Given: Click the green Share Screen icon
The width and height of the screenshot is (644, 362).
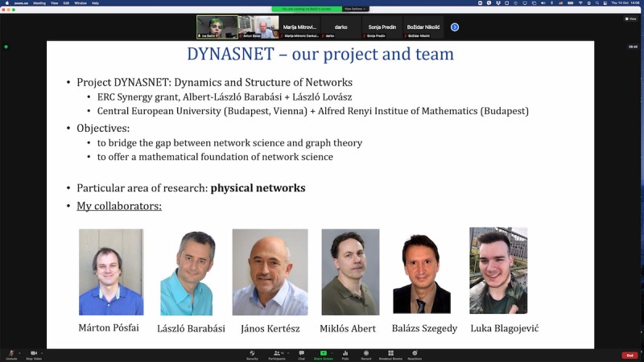Looking at the screenshot, I should click(324, 354).
